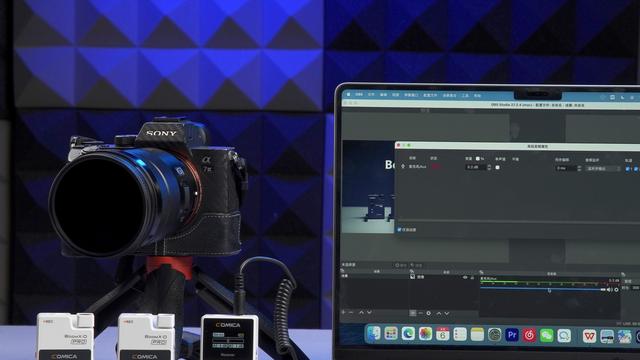Click the mixer speaker mute icon
The width and height of the screenshot is (640, 360).
(609, 290)
